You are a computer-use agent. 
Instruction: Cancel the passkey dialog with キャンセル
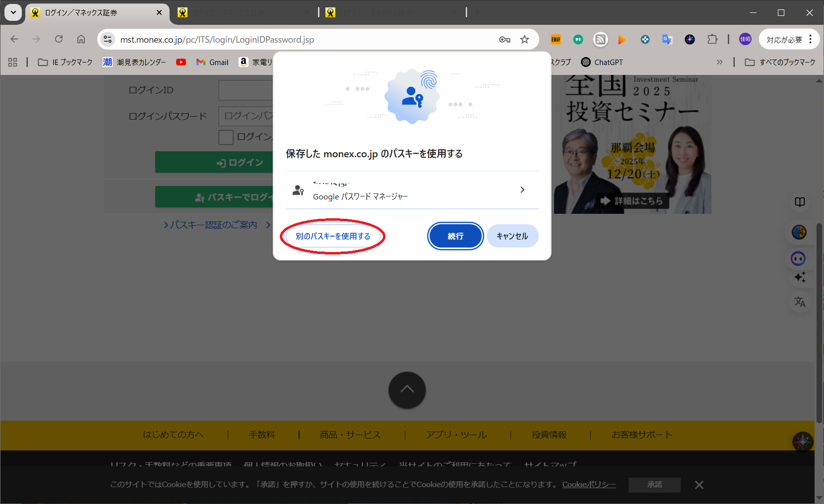coord(512,236)
